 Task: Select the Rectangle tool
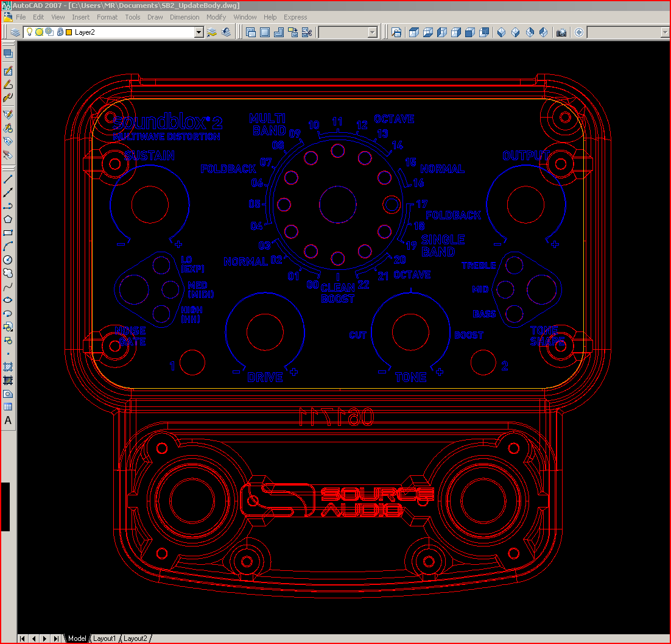coord(8,233)
